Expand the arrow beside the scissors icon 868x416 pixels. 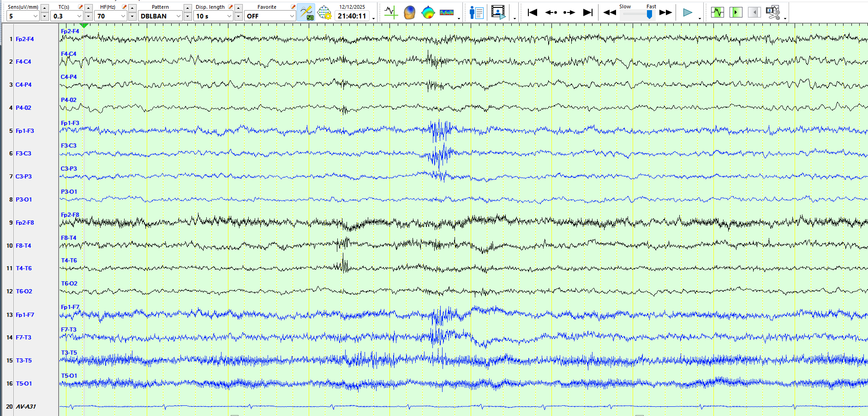785,18
